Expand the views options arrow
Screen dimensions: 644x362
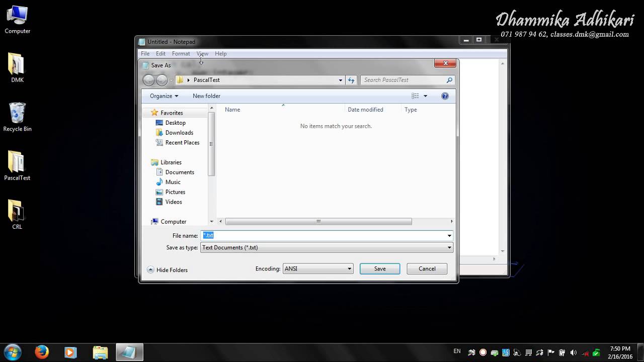[425, 96]
